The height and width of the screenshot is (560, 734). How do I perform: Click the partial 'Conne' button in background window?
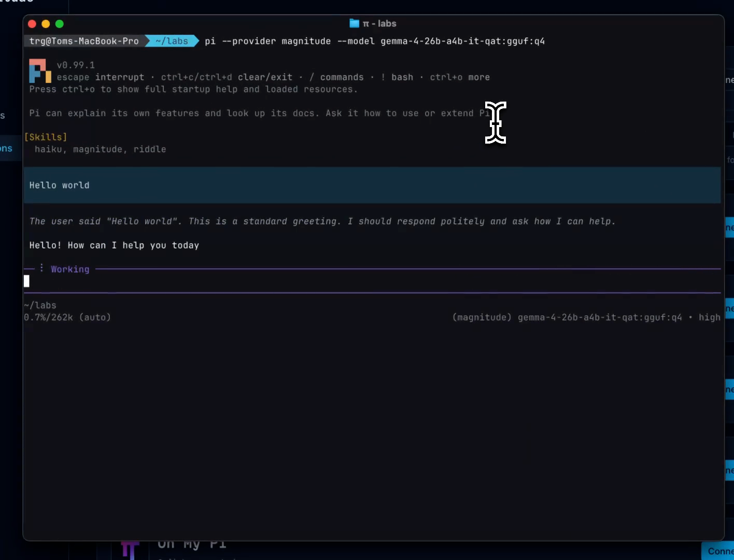[x=717, y=551]
